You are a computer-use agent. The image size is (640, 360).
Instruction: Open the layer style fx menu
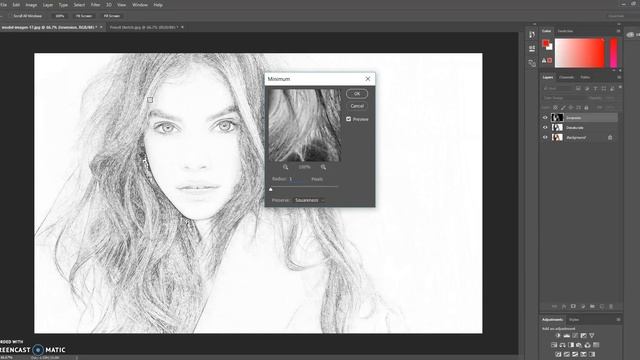(564, 306)
